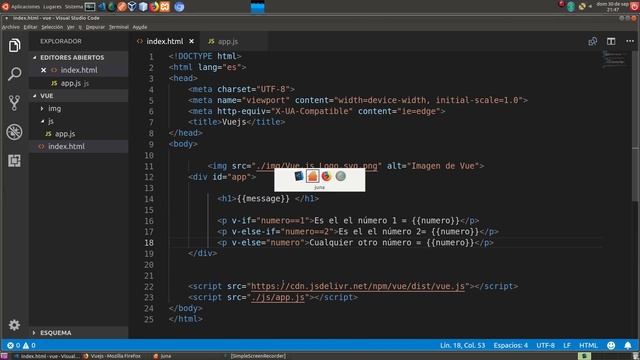The height and width of the screenshot is (360, 640).
Task: Switch to Juno window in taskbar
Action: (x=163, y=356)
